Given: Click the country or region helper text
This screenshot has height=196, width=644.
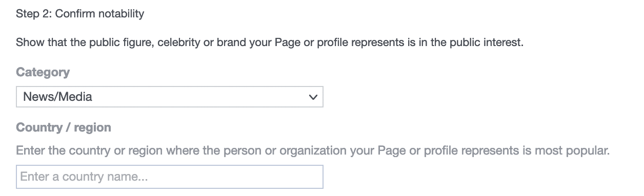Looking at the screenshot, I should tap(313, 151).
